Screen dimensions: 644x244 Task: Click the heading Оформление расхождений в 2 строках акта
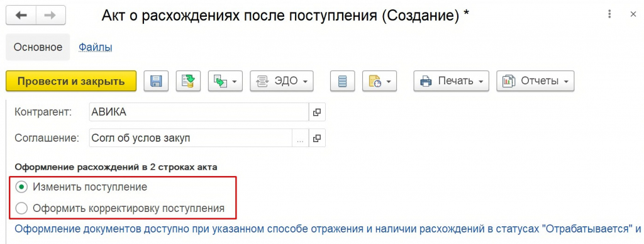pyautogui.click(x=116, y=167)
